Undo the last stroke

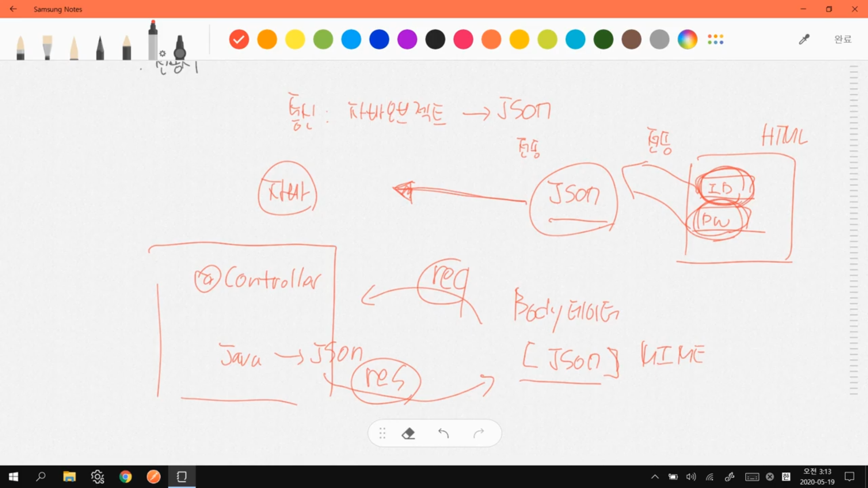[x=443, y=434]
